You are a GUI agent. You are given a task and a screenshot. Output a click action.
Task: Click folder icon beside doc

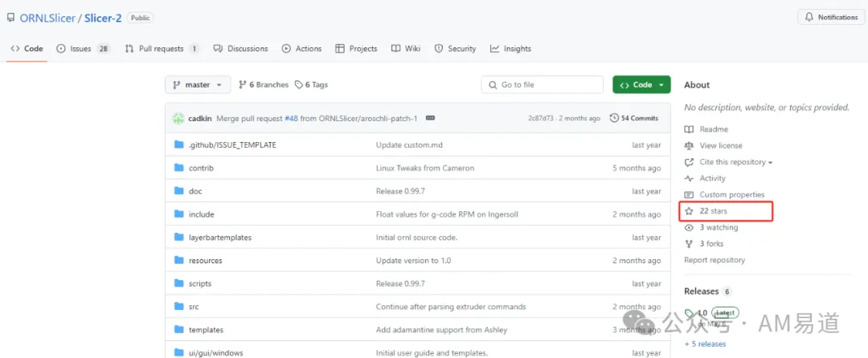pos(178,191)
